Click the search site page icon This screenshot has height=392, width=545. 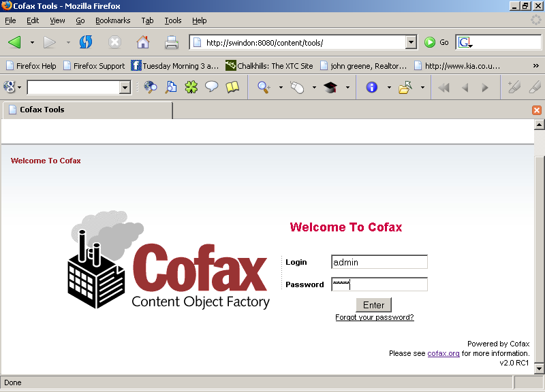tap(171, 87)
